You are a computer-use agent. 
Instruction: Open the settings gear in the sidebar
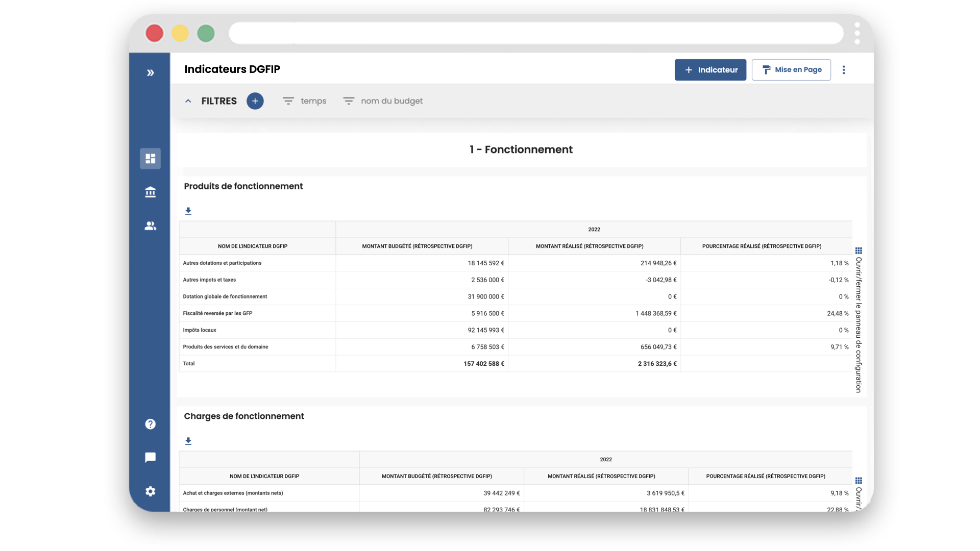pyautogui.click(x=150, y=491)
